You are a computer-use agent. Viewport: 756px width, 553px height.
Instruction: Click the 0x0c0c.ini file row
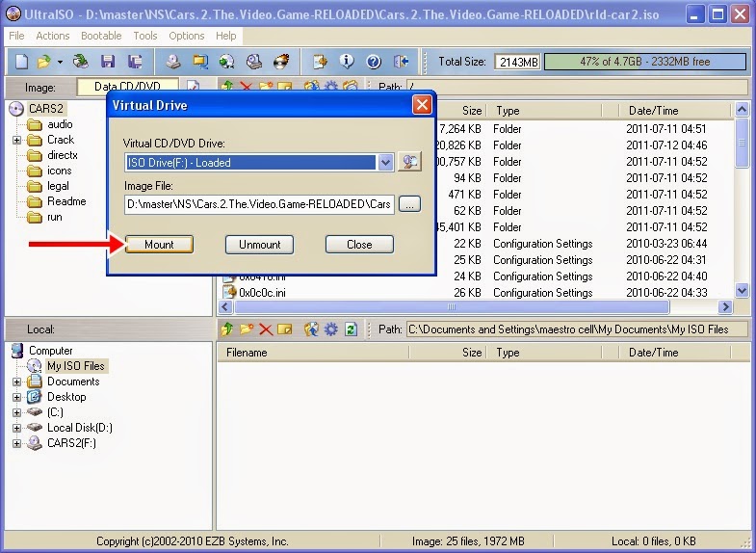477,293
